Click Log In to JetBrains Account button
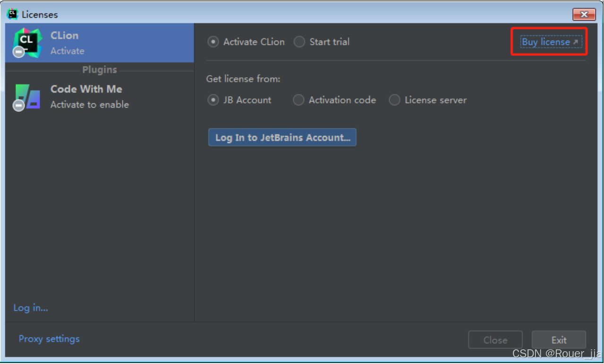The width and height of the screenshot is (604, 364). pyautogui.click(x=282, y=137)
